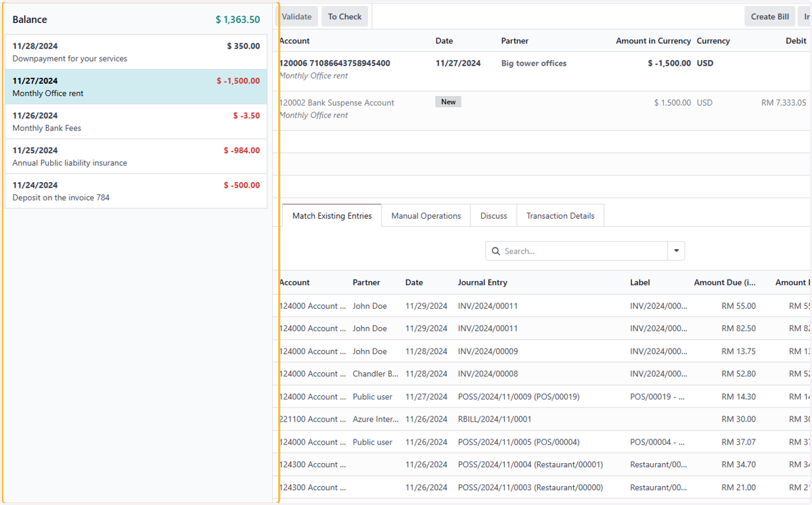The width and height of the screenshot is (812, 505).
Task: Show the Transaction Details tab
Action: [x=560, y=216]
